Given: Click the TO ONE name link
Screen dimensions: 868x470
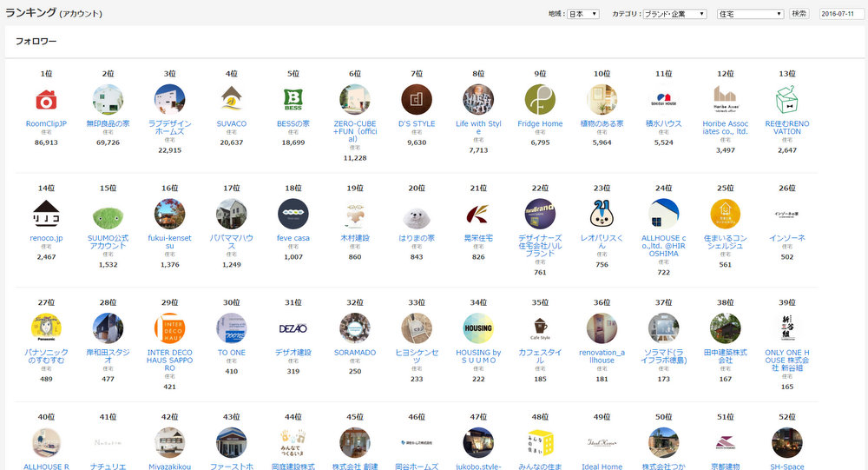Looking at the screenshot, I should point(232,353).
